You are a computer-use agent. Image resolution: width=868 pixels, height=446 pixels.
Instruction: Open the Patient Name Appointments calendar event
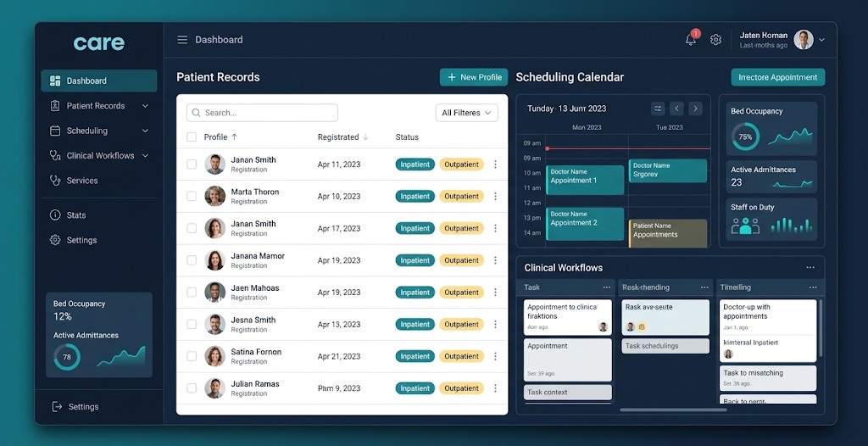pyautogui.click(x=668, y=233)
